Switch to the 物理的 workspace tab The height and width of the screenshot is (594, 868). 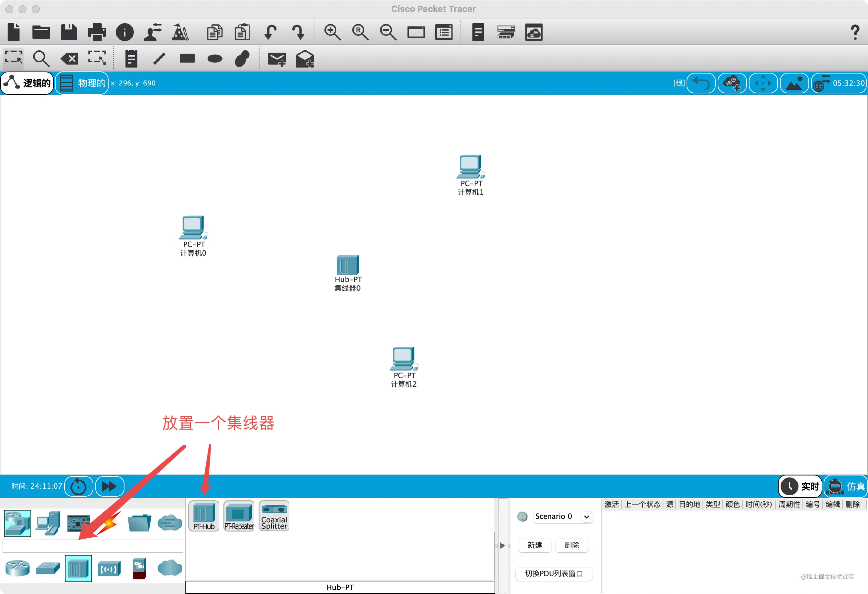point(82,83)
